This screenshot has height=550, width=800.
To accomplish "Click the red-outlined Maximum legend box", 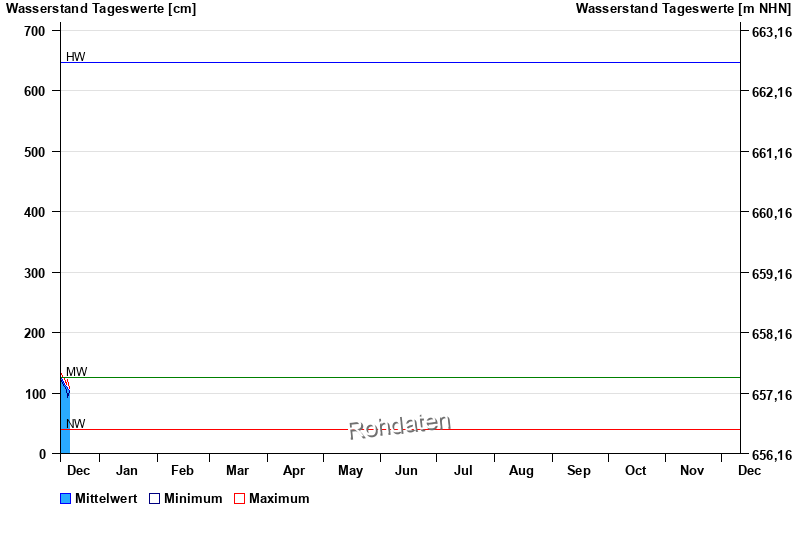I will click(x=239, y=499).
